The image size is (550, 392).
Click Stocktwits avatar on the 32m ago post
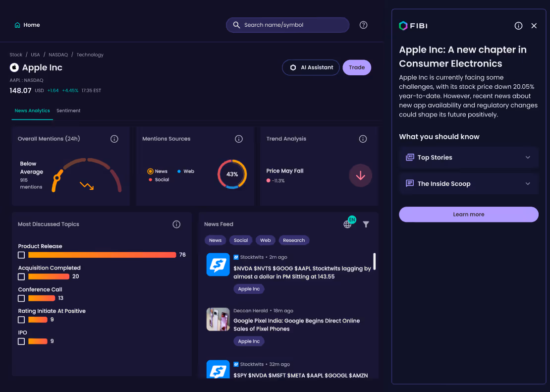pyautogui.click(x=218, y=369)
